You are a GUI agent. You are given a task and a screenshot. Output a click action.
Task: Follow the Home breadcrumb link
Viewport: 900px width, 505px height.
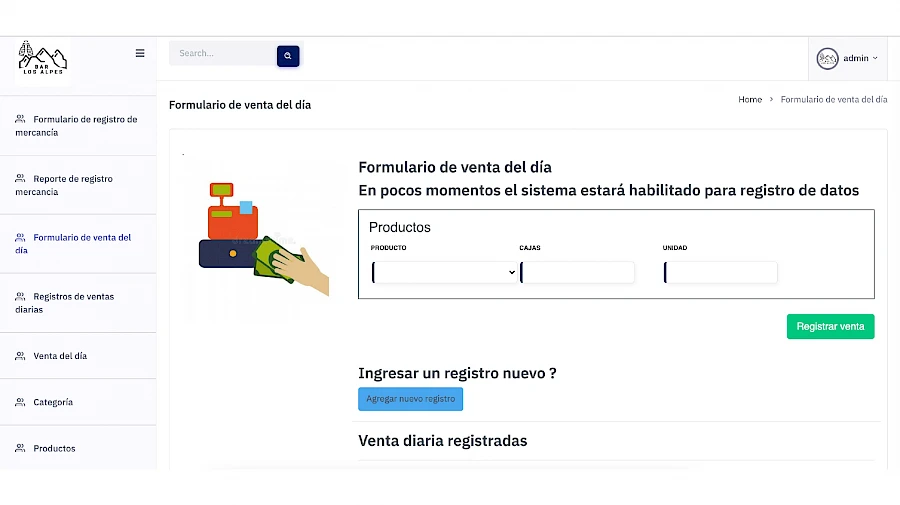click(x=750, y=99)
